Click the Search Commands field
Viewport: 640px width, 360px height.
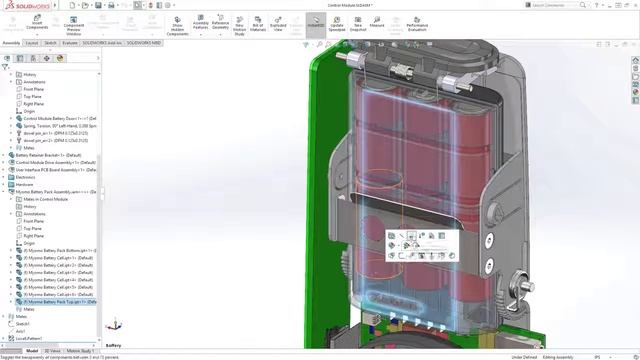pyautogui.click(x=553, y=5)
